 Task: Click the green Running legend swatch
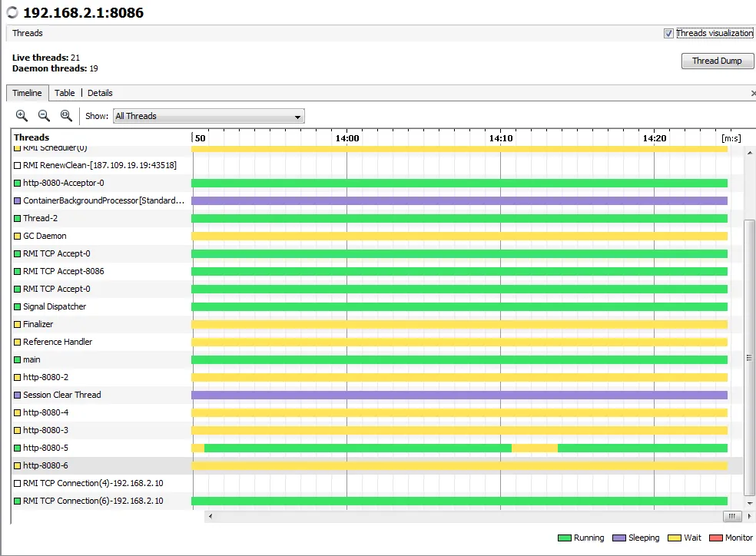(x=564, y=538)
